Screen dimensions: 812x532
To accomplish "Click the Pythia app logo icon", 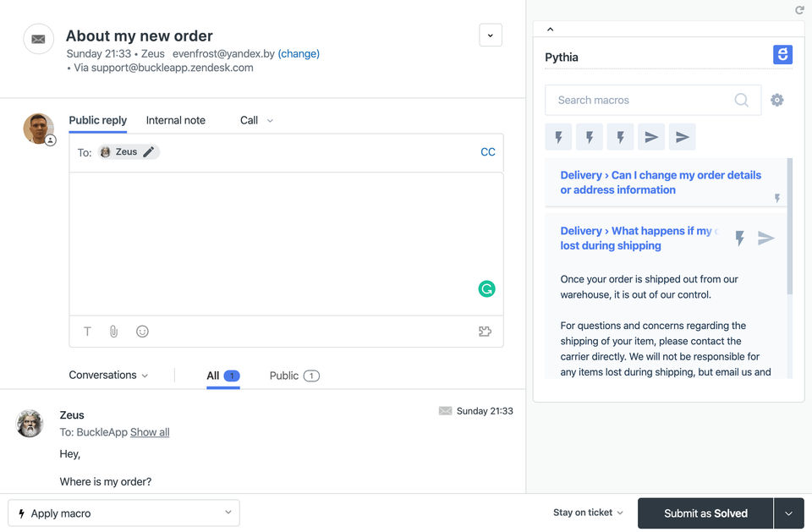I will [782, 55].
